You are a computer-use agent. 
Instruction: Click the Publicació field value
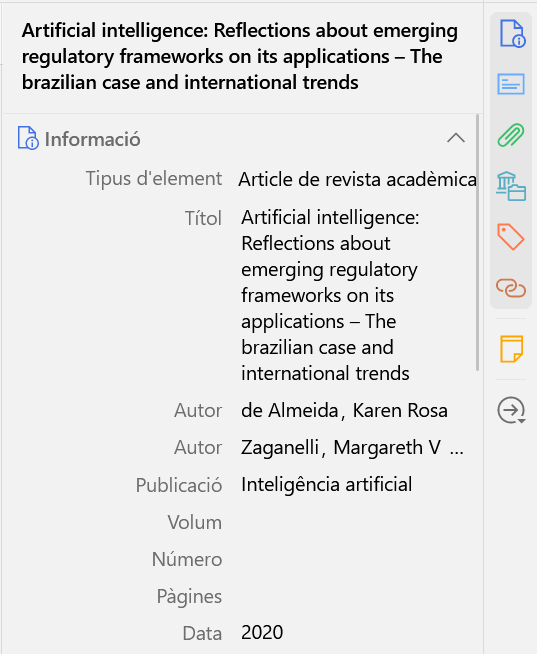(327, 485)
